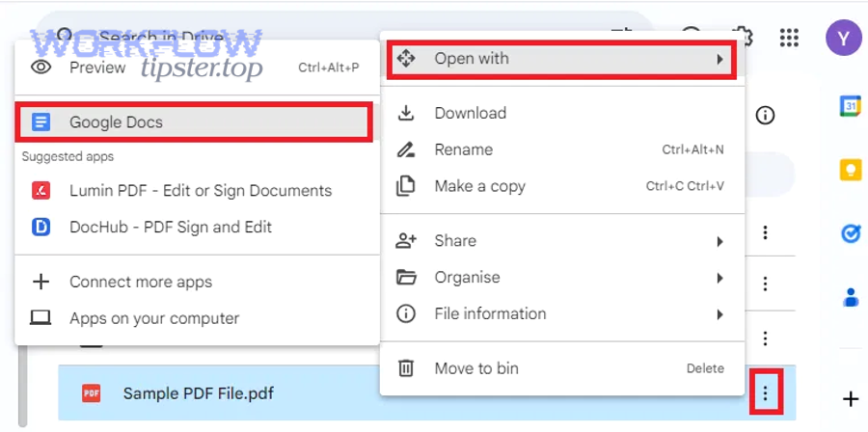Click the Organise folder icon
Screen dimensions: 868x432
pyautogui.click(x=406, y=277)
